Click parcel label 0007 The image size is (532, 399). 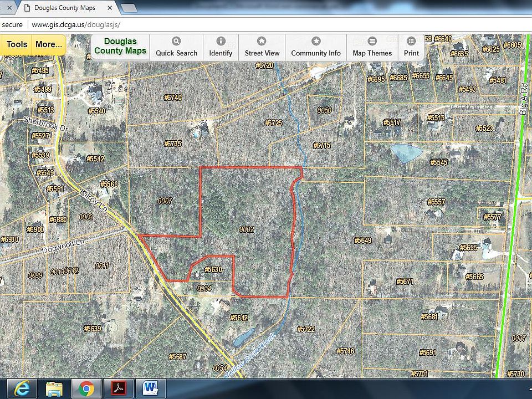tap(165, 201)
